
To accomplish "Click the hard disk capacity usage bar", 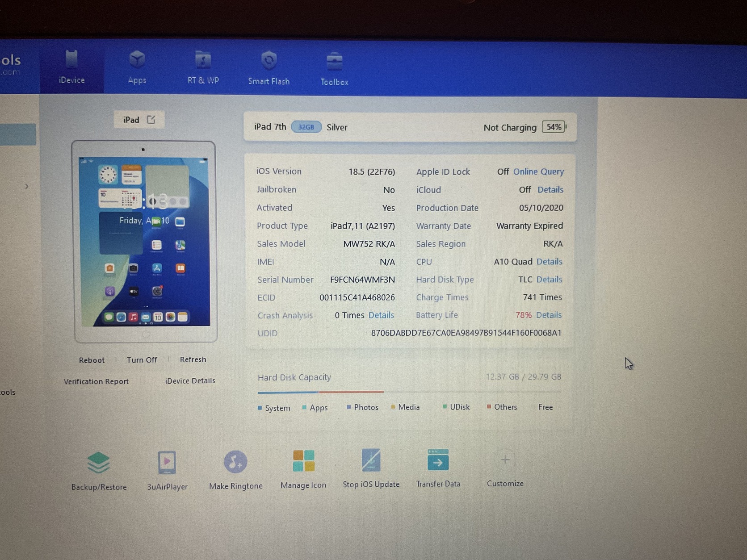I will click(x=409, y=392).
